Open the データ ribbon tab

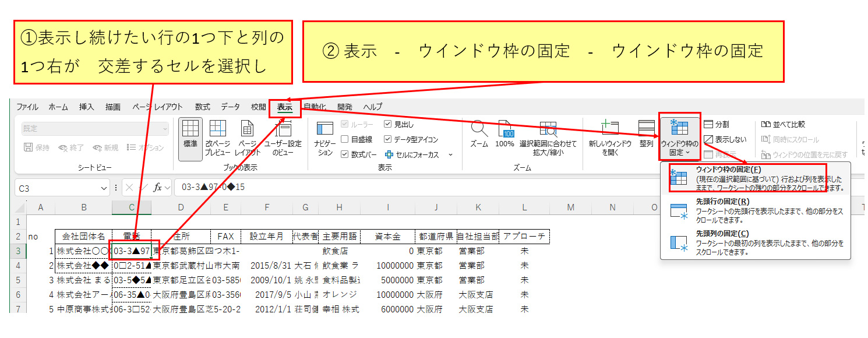click(230, 107)
